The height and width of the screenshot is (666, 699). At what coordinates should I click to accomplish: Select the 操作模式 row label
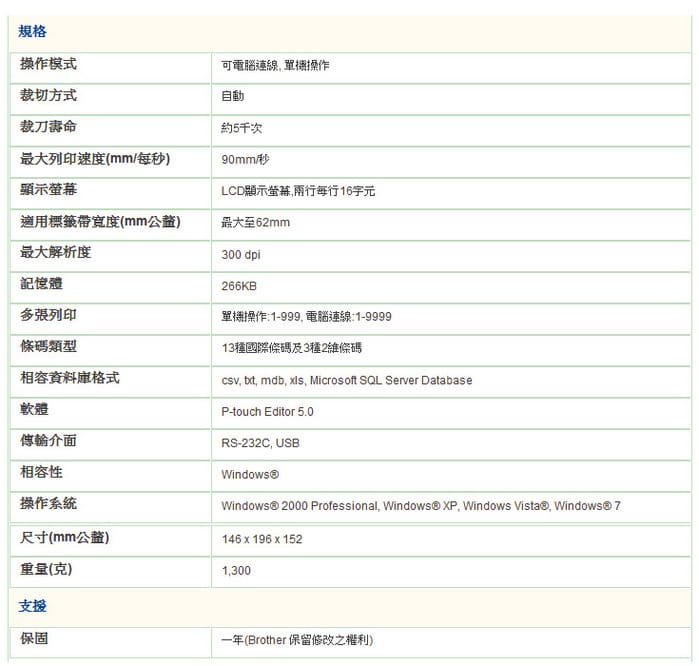49,64
